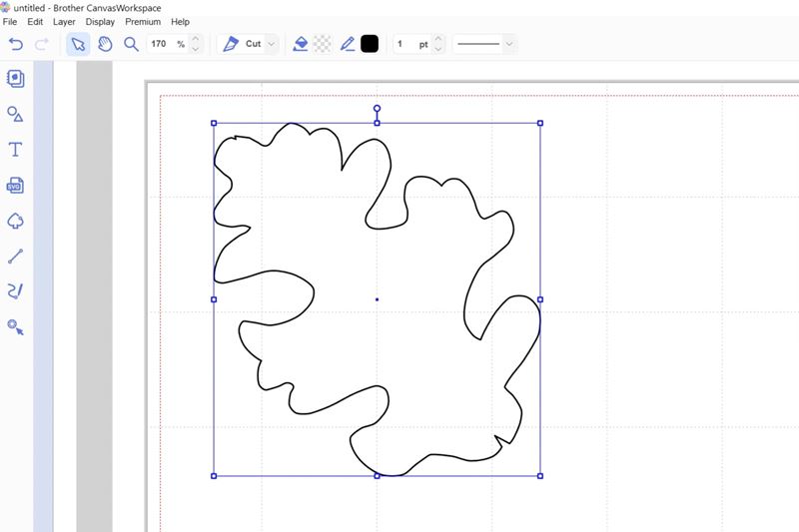Open the Layer menu
799x532 pixels.
[64, 21]
